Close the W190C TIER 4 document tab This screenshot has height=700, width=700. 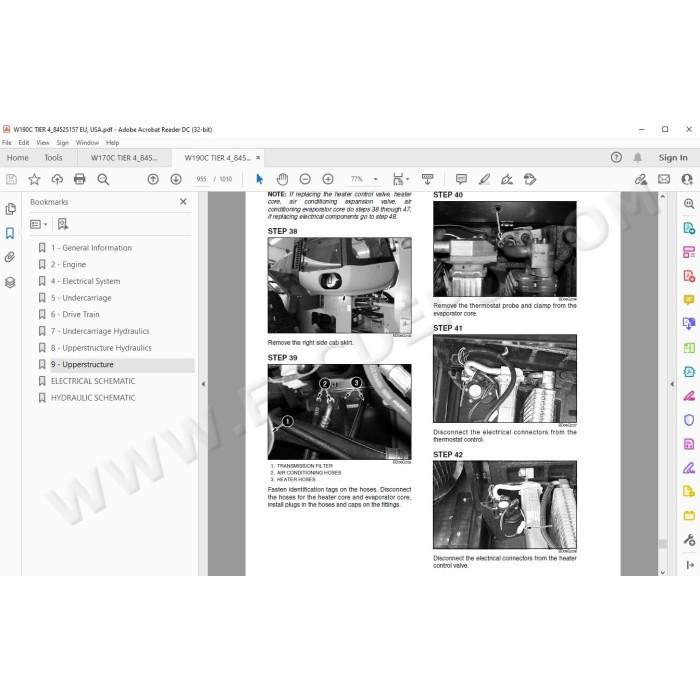258,158
